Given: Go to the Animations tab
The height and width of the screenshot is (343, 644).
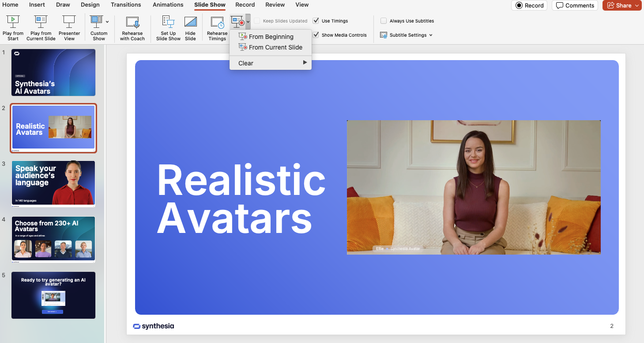Looking at the screenshot, I should point(168,4).
